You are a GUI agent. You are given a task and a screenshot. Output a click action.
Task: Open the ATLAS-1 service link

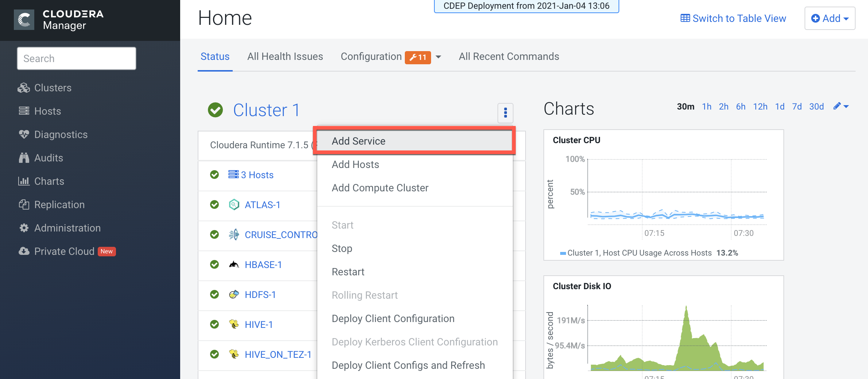point(263,205)
